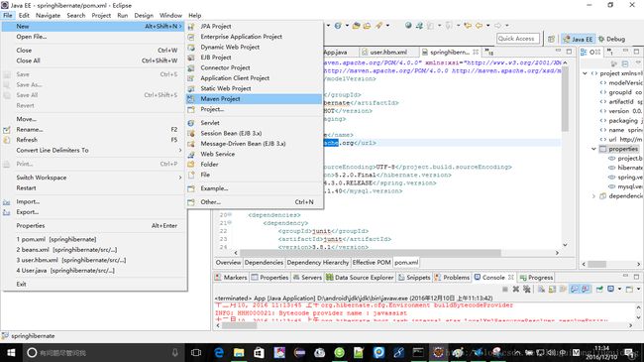
Task: Open the Edit menu
Action: click(24, 15)
